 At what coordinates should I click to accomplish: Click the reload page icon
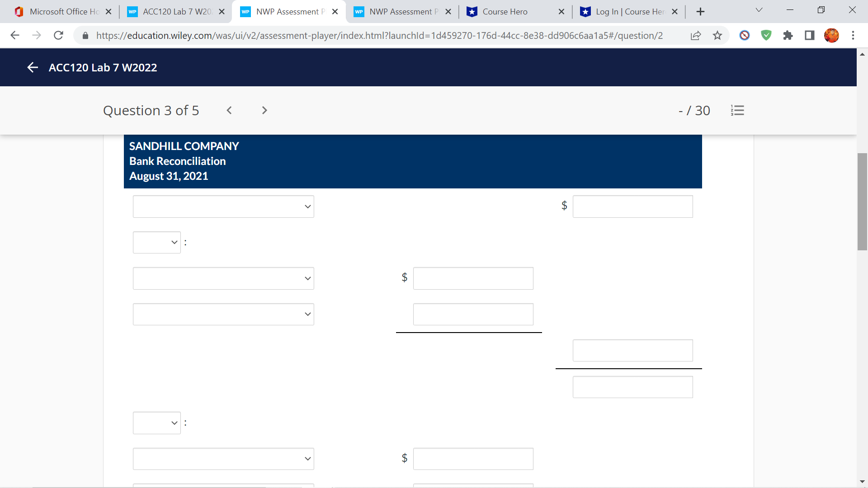point(58,35)
